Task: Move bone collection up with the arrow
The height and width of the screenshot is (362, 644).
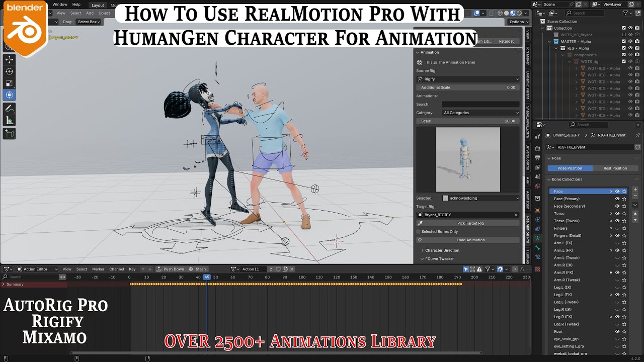Action: pos(635,214)
